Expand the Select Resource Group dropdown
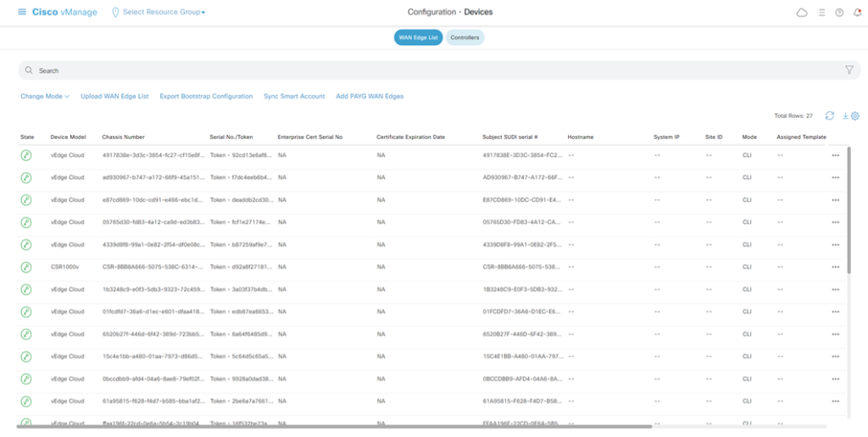The width and height of the screenshot is (868, 437). (x=164, y=13)
